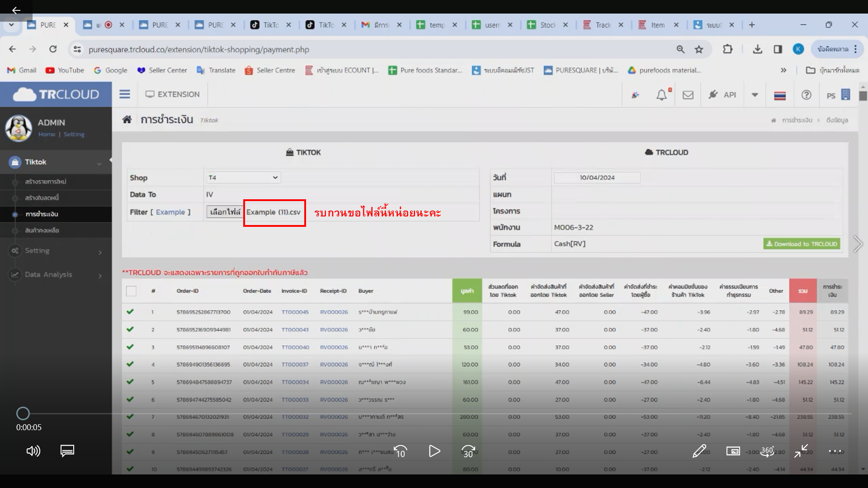Open the browser extensions puzzle icon
This screenshot has height=488, width=868.
[727, 49]
